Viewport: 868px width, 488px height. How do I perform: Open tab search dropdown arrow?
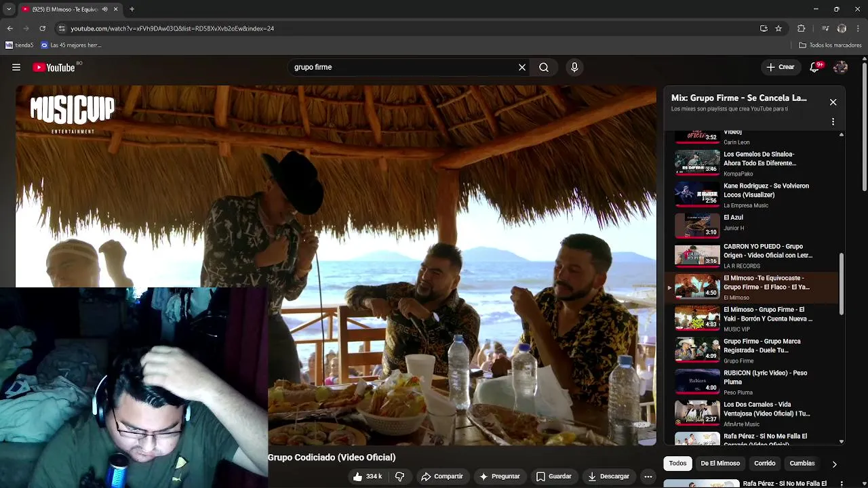point(9,9)
